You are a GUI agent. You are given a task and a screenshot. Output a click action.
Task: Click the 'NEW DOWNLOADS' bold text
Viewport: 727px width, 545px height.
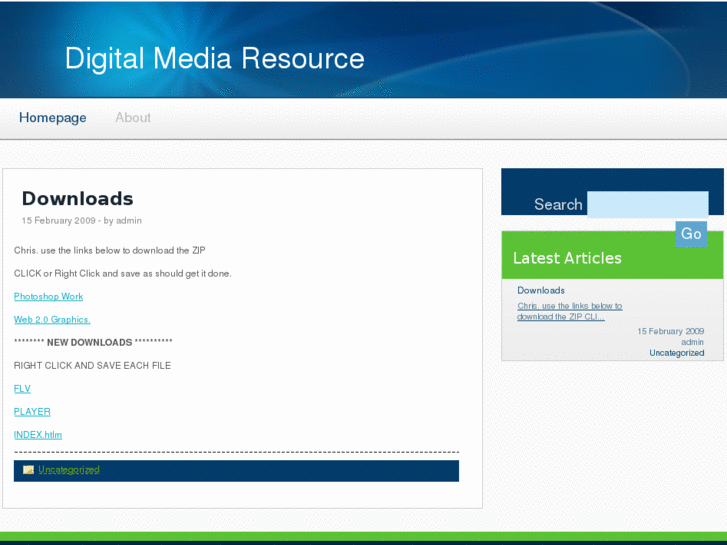click(89, 342)
